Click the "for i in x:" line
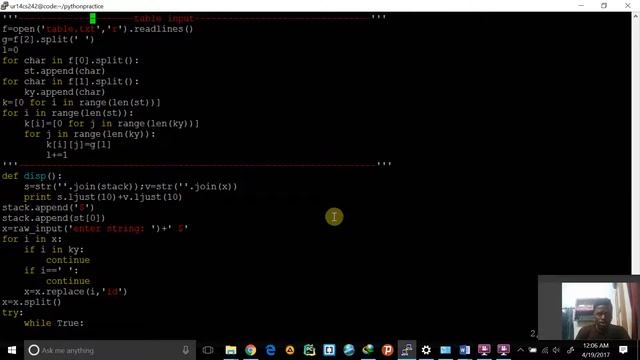640x360 pixels. coord(32,239)
